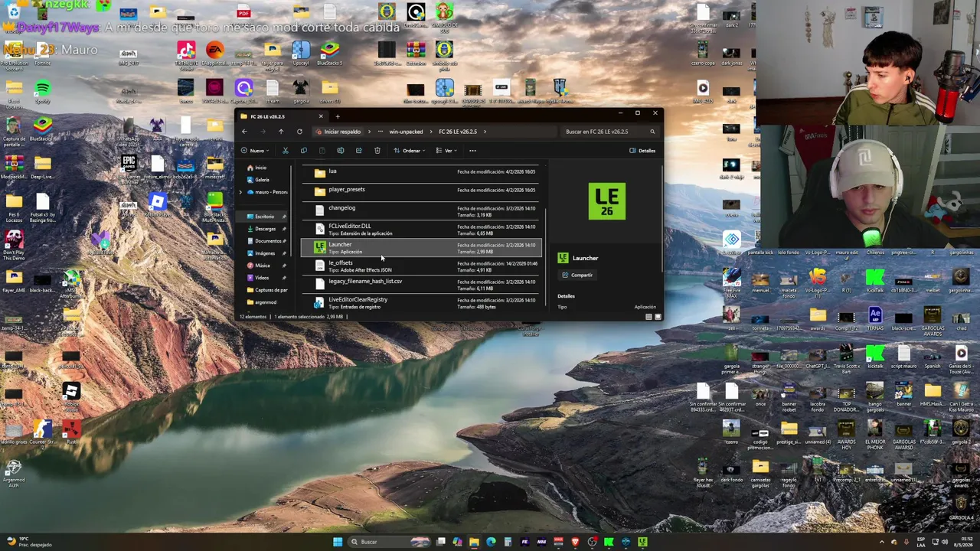980x551 pixels.
Task: Show hidden system tray icons
Action: click(881, 542)
